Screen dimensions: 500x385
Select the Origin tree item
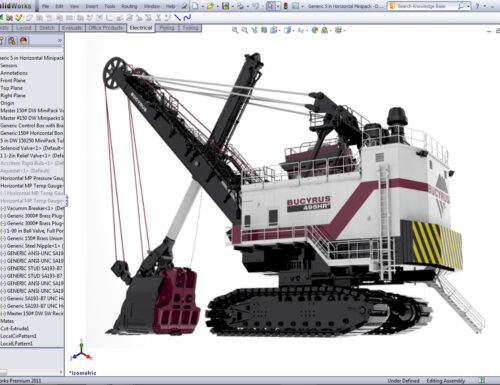tap(7, 103)
